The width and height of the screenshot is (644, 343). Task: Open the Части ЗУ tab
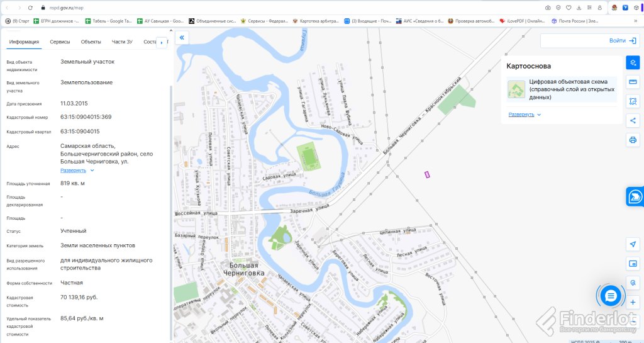click(122, 42)
